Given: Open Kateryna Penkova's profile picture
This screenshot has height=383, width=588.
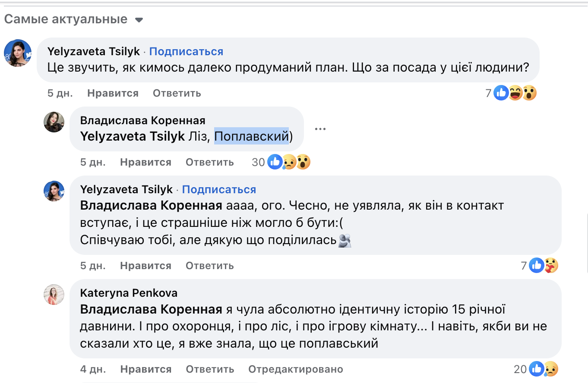Looking at the screenshot, I should [x=54, y=295].
